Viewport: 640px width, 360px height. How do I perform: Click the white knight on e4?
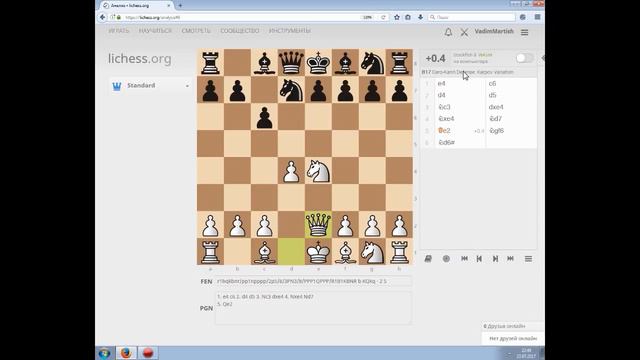click(318, 171)
